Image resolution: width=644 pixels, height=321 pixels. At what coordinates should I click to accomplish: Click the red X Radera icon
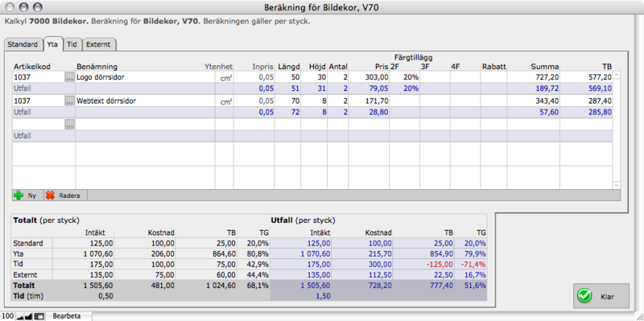click(x=50, y=195)
